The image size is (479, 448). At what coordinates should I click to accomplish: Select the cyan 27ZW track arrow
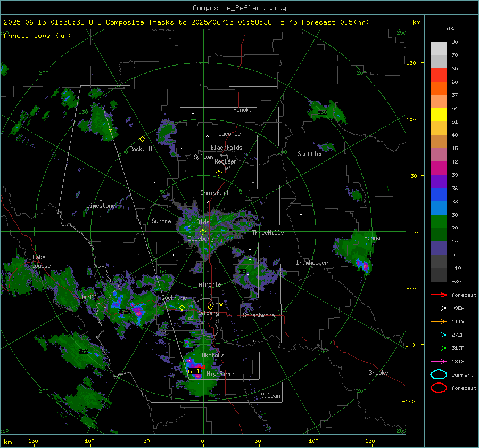coord(439,335)
